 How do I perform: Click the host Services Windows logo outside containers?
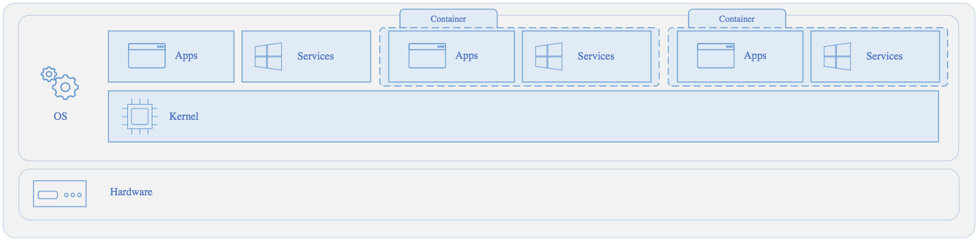click(x=269, y=56)
